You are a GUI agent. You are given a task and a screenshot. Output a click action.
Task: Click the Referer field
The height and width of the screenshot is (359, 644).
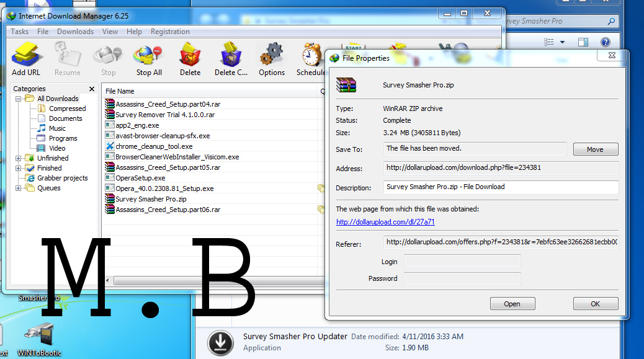click(x=501, y=242)
